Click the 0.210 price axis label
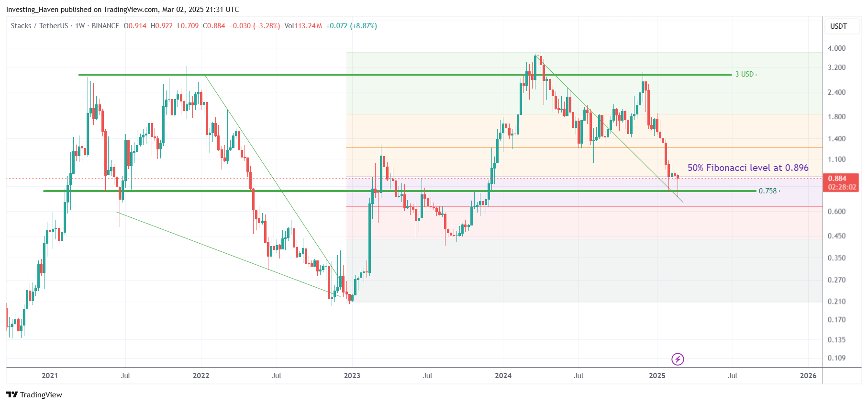Screen dimensions: 868x405 click(x=836, y=302)
